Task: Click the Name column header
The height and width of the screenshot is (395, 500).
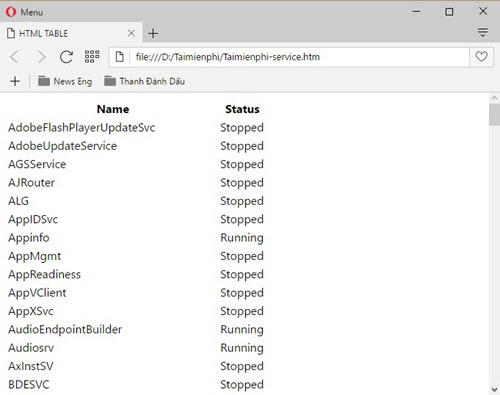Action: click(x=113, y=109)
